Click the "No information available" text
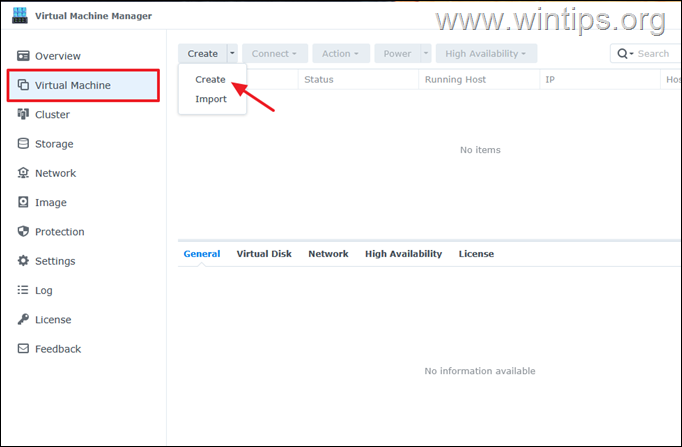 point(480,371)
